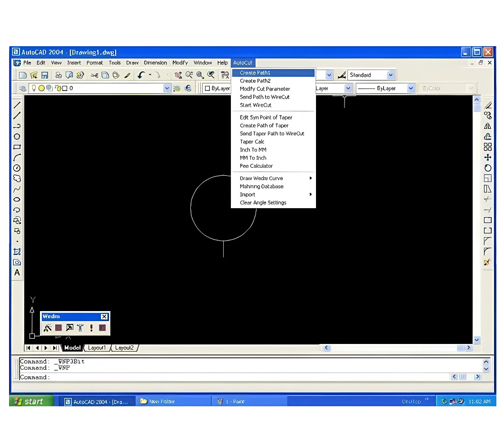The image size is (504, 444).
Task: Toggle the layer lock icon
Action: [58, 88]
